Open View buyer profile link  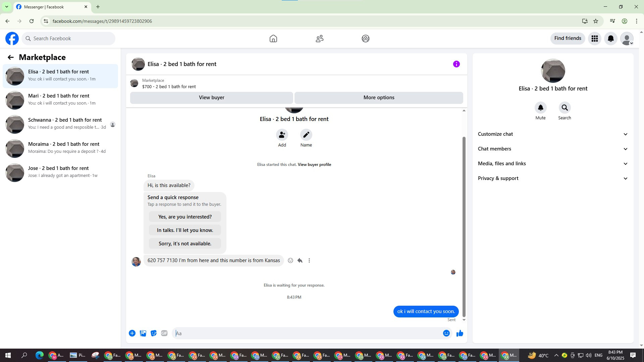coord(314,165)
